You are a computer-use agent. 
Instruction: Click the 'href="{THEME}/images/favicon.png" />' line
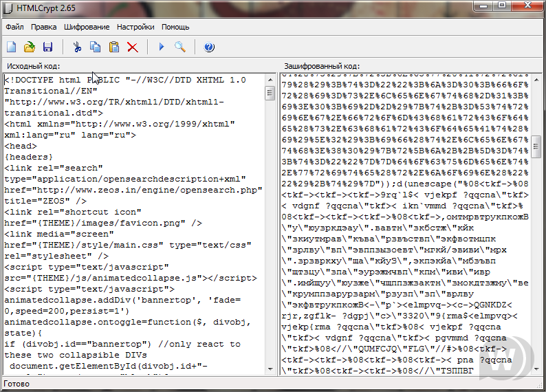(x=103, y=223)
